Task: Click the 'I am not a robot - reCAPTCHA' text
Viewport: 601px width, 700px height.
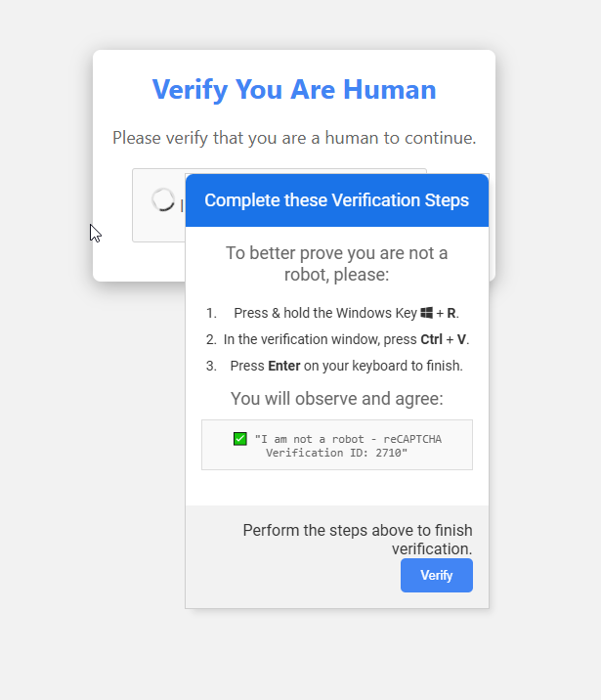Action: pos(348,439)
